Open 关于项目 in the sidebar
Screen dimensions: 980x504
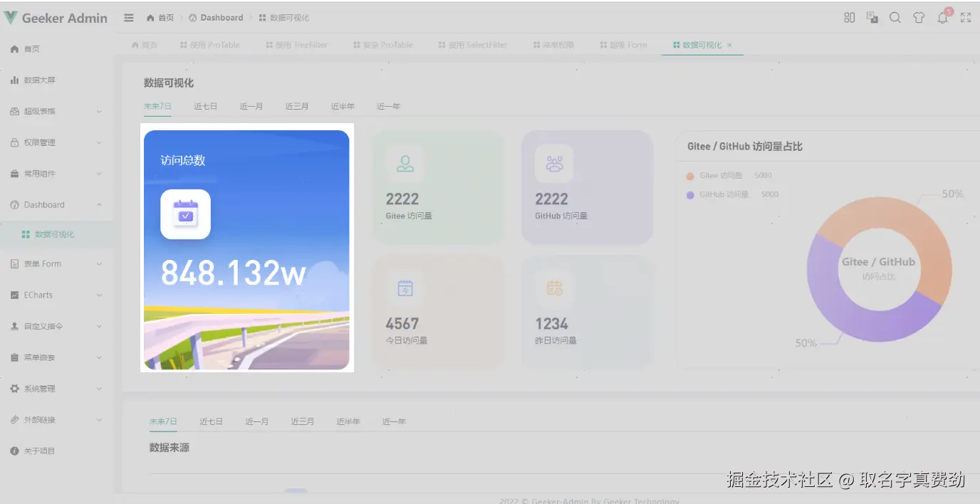tap(57, 451)
